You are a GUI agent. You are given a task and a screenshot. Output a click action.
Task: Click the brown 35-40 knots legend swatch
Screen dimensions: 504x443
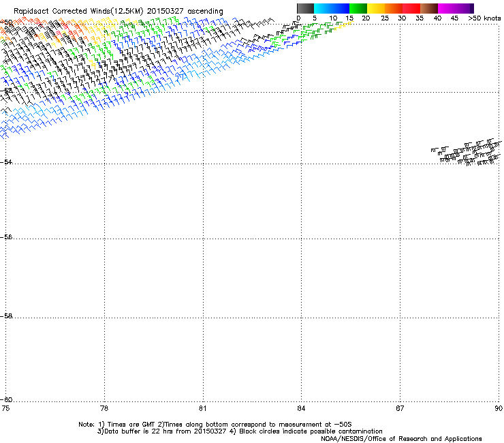(429, 8)
